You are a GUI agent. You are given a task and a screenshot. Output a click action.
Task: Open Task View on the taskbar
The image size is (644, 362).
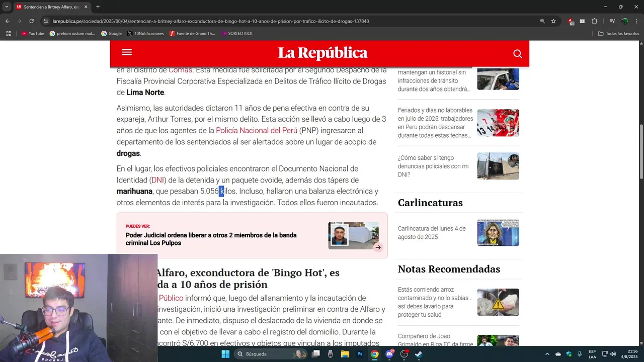(315, 354)
